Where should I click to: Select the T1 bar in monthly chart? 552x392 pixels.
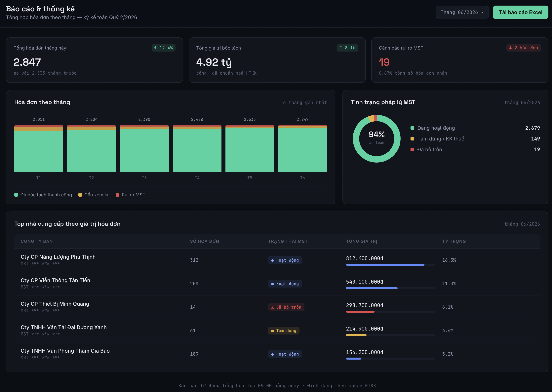coord(39,148)
